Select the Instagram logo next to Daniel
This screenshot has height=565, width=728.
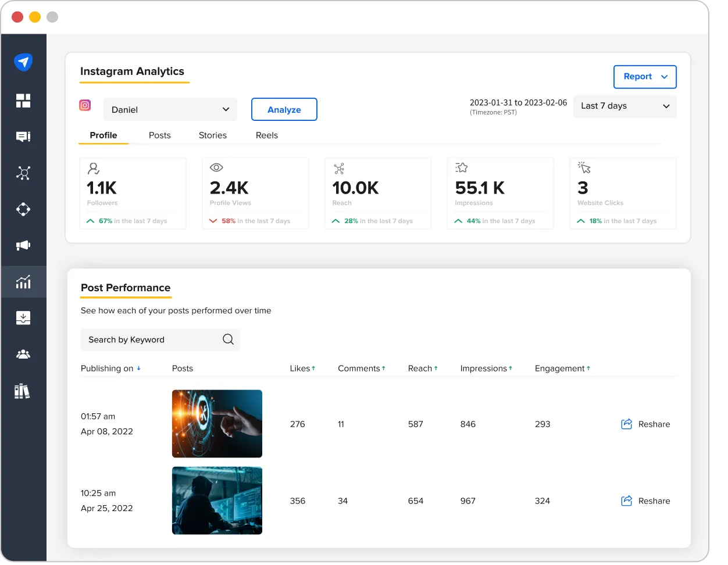pyautogui.click(x=84, y=105)
